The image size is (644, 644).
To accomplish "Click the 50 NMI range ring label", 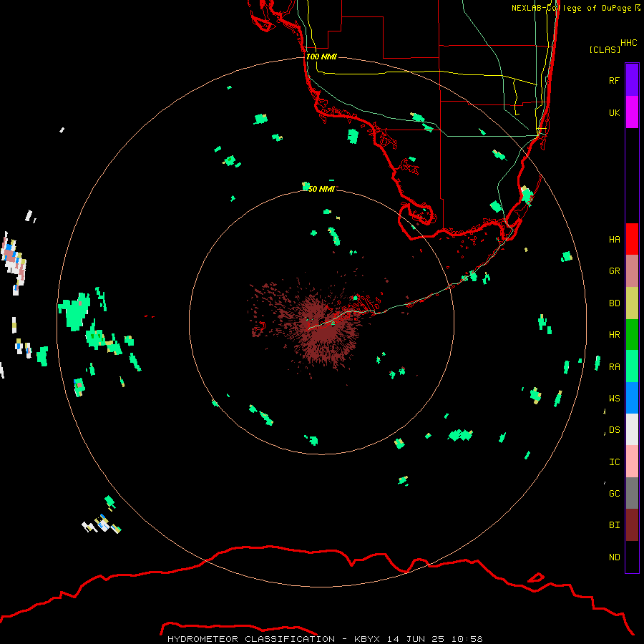I will [321, 189].
